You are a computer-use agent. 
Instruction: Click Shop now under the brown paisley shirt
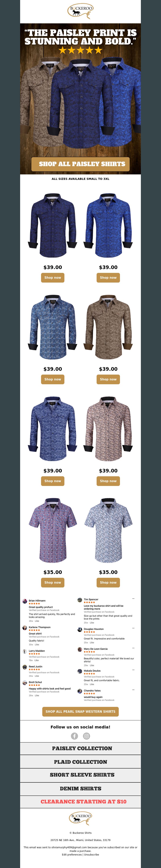pos(108,379)
